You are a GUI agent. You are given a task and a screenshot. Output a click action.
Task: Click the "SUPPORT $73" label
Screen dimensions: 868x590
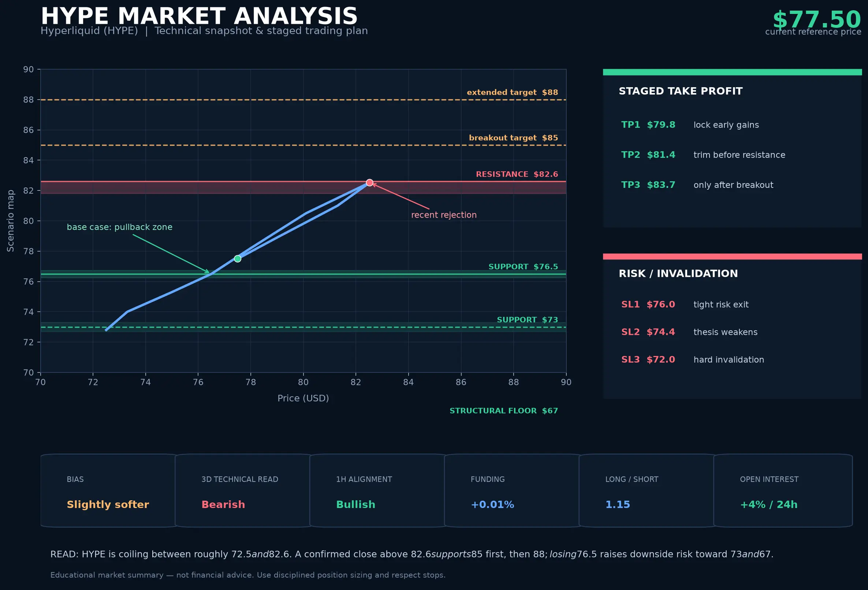tap(528, 320)
